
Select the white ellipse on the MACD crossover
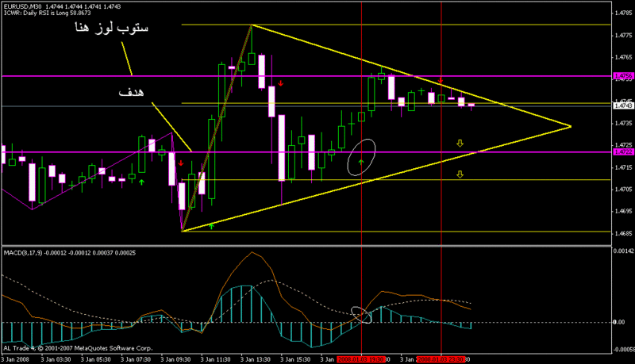(361, 315)
